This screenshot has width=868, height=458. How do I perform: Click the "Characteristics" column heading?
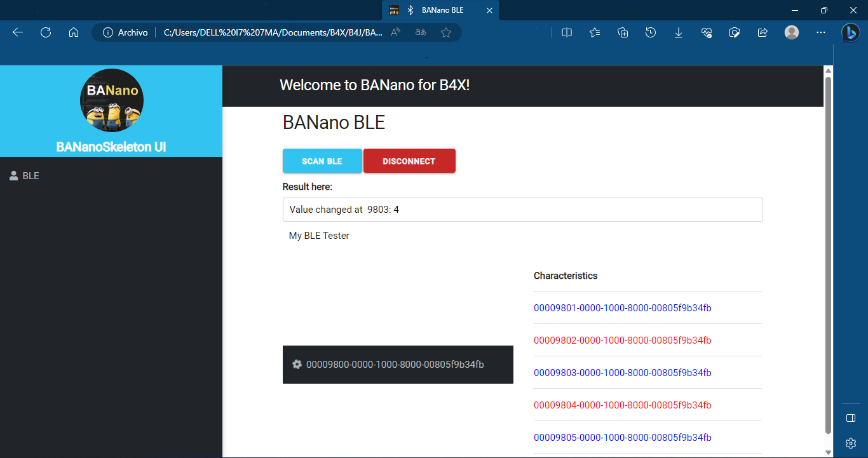(566, 276)
